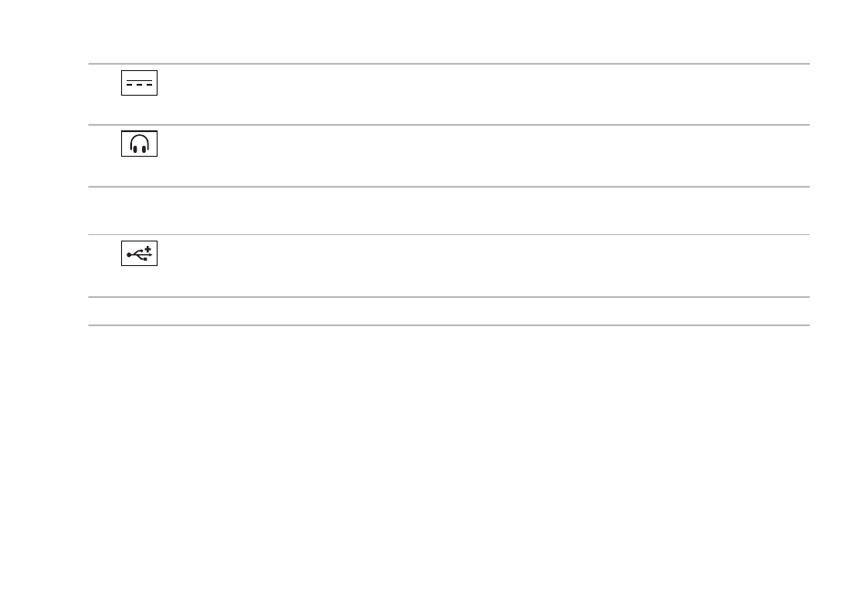Click the narrow empty row at table bottom
The width and height of the screenshot is (868, 616).
(x=448, y=312)
